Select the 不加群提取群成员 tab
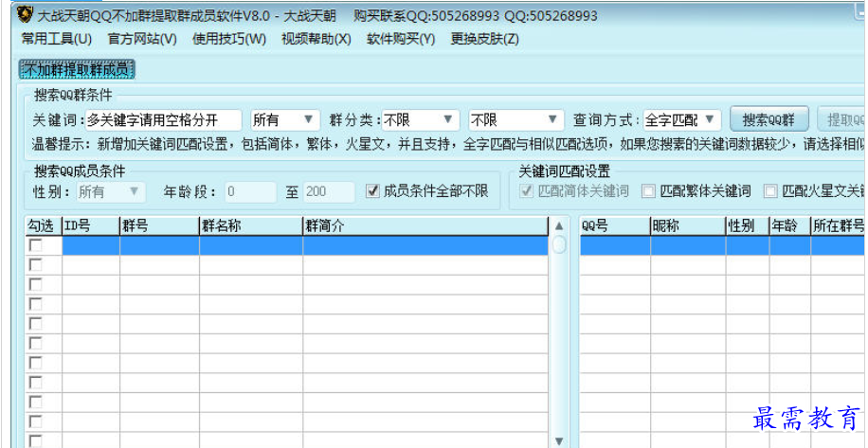This screenshot has width=868, height=448. pos(77,70)
